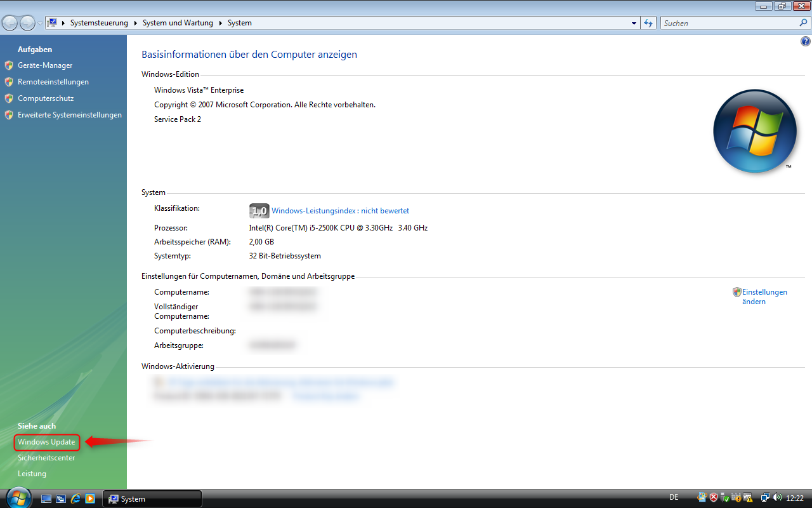
Task: Expand the System und Wartung breadcrumb chevron
Action: click(x=220, y=22)
